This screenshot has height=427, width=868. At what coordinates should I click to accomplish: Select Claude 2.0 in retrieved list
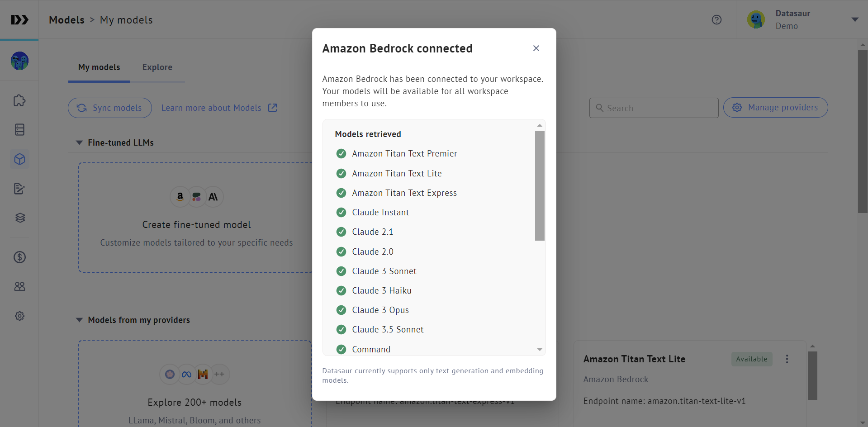coord(373,252)
